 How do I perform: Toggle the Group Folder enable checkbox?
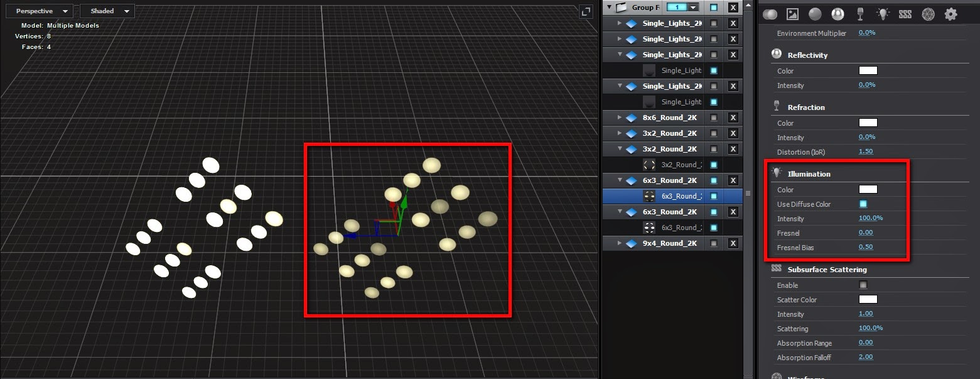[x=714, y=8]
